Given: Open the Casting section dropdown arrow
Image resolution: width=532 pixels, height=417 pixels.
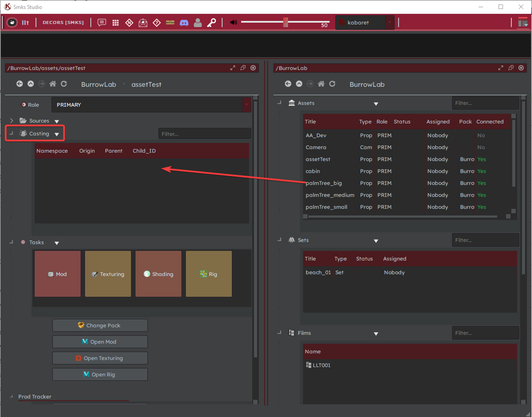Looking at the screenshot, I should (x=57, y=134).
